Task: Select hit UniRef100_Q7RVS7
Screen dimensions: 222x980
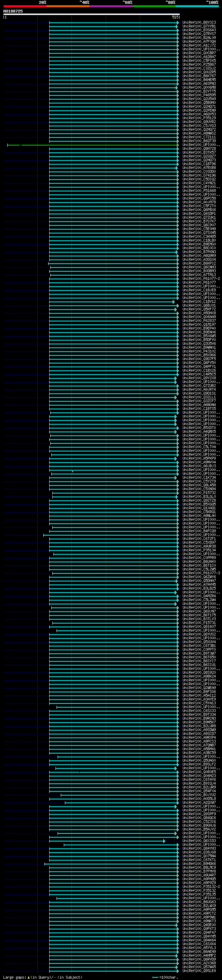Action: [x=199, y=34]
